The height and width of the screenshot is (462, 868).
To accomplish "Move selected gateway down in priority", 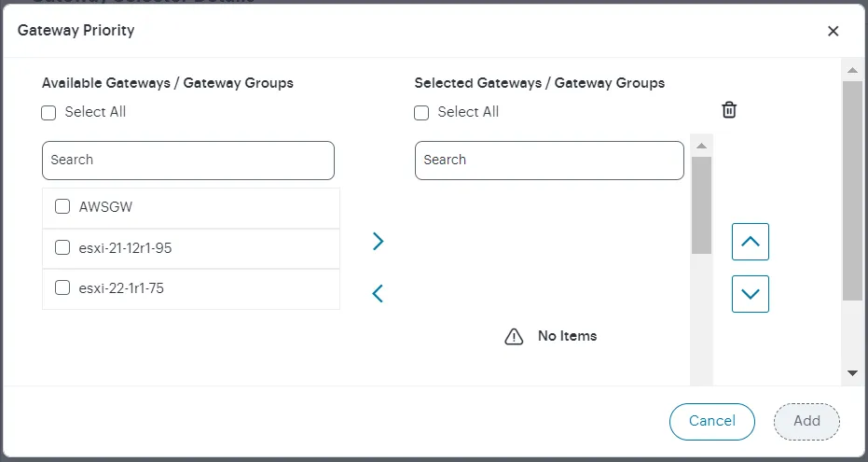I will 751,294.
